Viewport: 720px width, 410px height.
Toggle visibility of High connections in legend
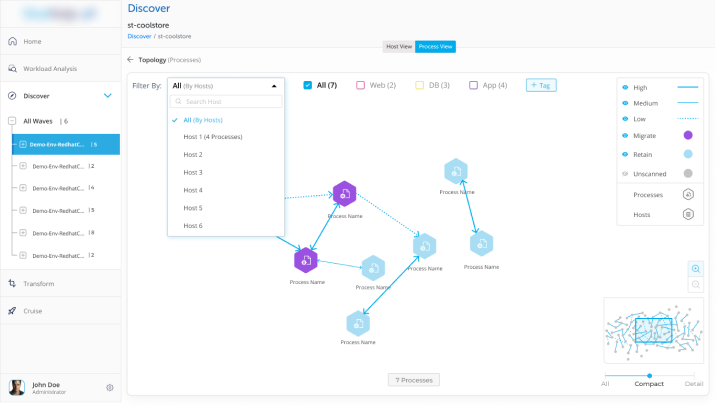[x=626, y=88]
